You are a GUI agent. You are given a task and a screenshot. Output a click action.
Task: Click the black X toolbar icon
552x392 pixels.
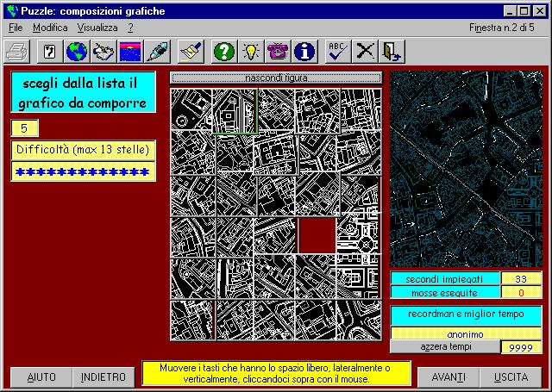tap(366, 52)
